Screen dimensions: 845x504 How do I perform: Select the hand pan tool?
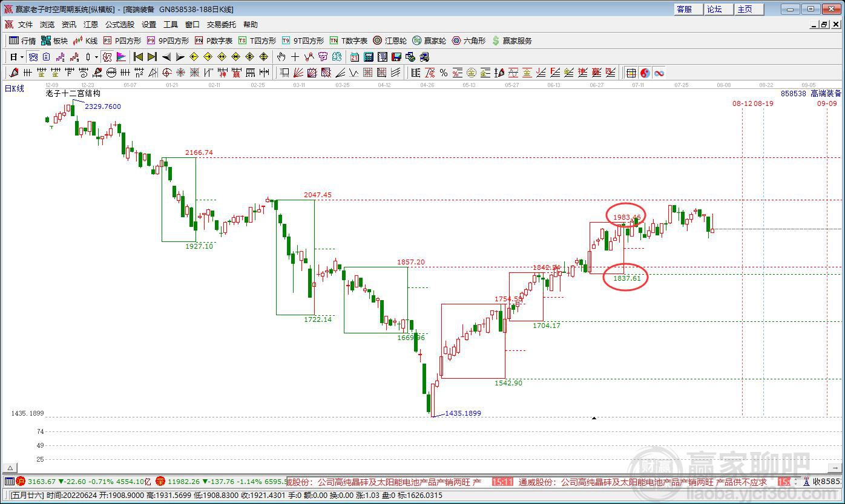point(281,57)
